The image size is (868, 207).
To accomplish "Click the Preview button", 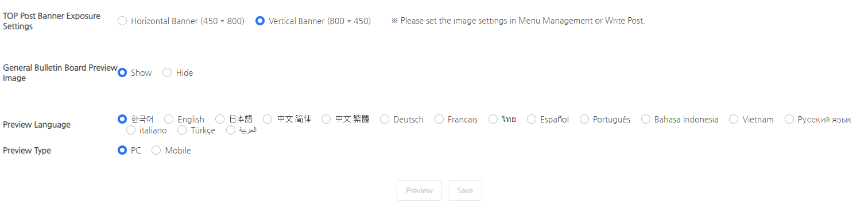I will point(419,190).
